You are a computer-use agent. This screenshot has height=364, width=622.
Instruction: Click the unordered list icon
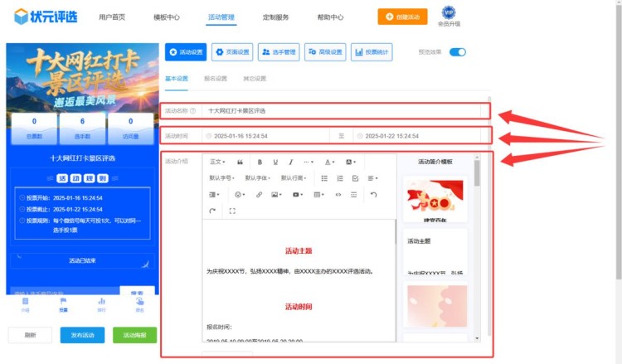click(324, 178)
